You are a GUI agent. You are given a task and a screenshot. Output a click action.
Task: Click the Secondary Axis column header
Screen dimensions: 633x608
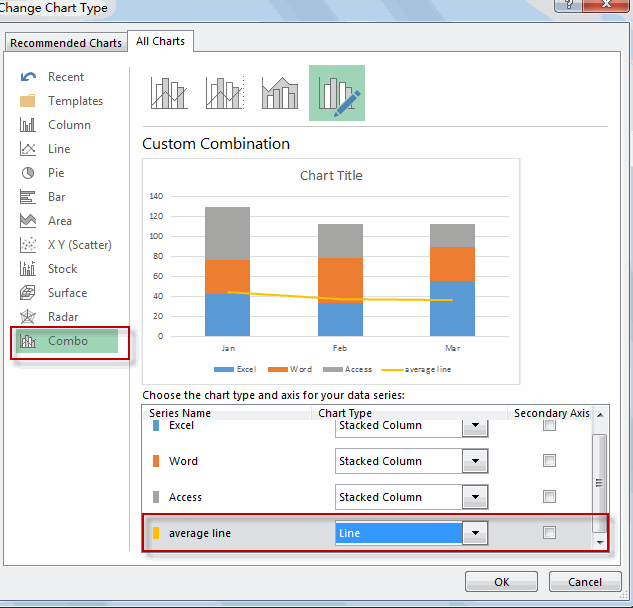(551, 413)
